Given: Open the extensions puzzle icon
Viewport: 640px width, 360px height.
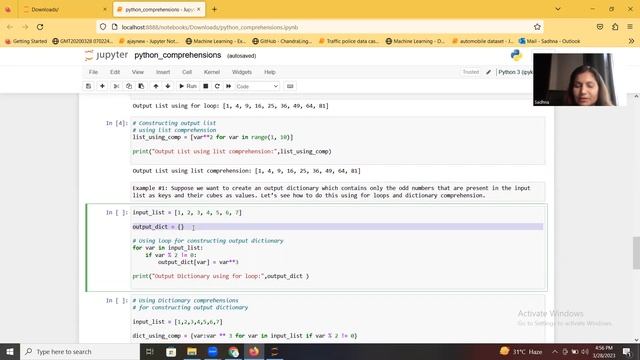Looking at the screenshot, I should point(615,27).
